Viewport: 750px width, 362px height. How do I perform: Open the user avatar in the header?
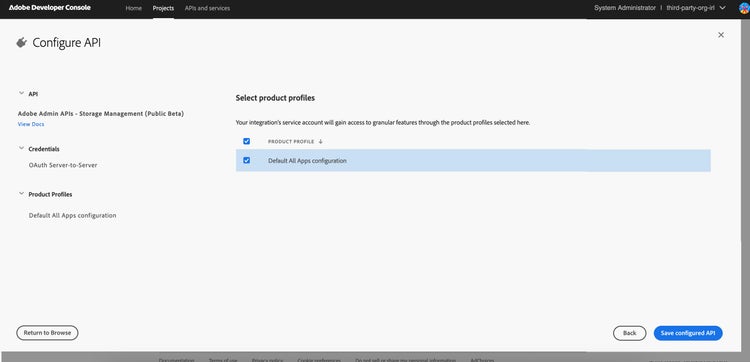pyautogui.click(x=745, y=8)
